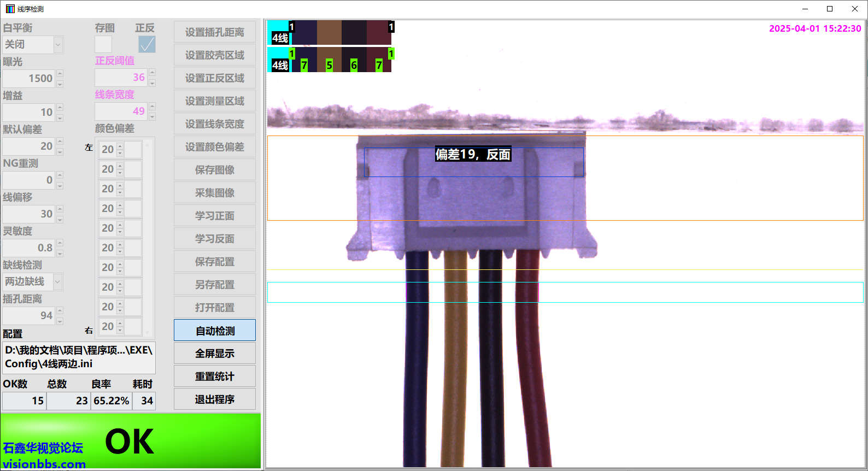Viewport: 868px width, 471px height.
Task: Increase the 插孔距离 value by one step
Action: point(60,310)
